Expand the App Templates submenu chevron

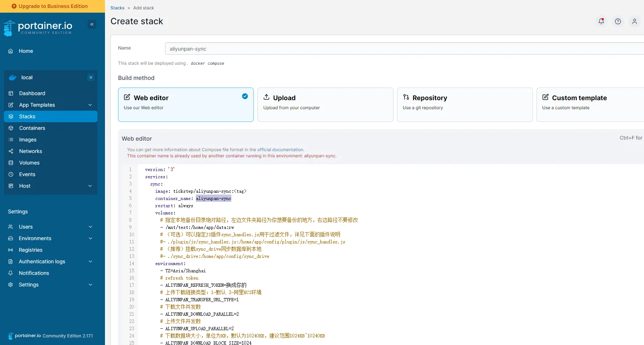point(90,105)
